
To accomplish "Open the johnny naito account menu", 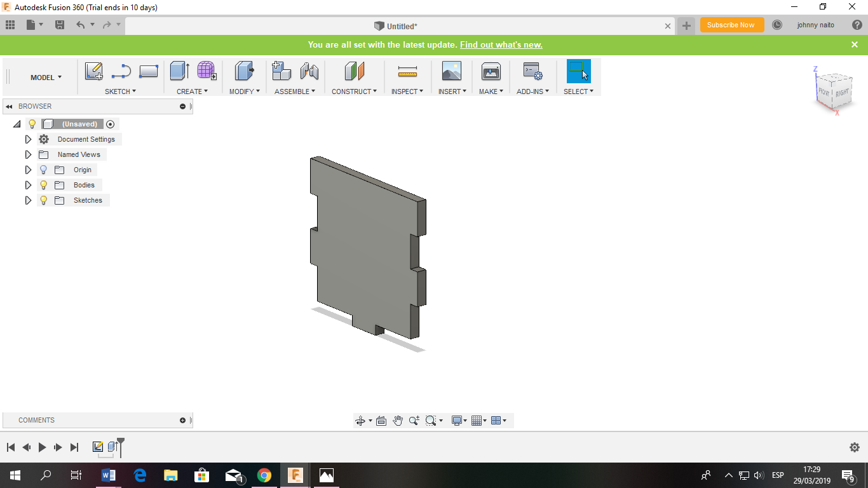I will pyautogui.click(x=816, y=25).
